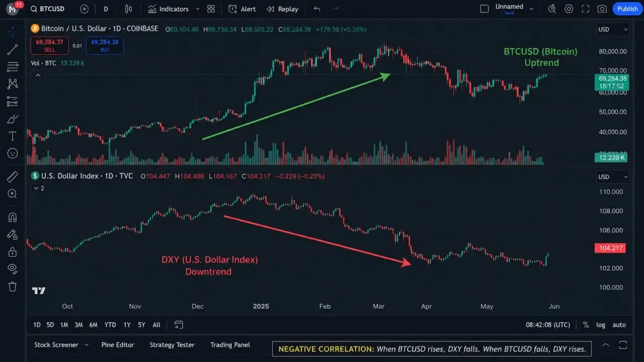
Task: Add symbol to compare with plus icon
Action: (x=84, y=9)
